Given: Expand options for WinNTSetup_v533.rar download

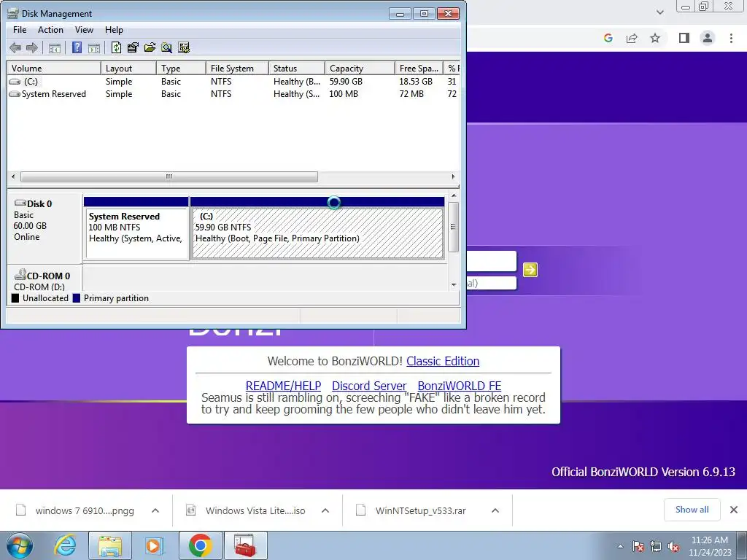Looking at the screenshot, I should pyautogui.click(x=495, y=510).
